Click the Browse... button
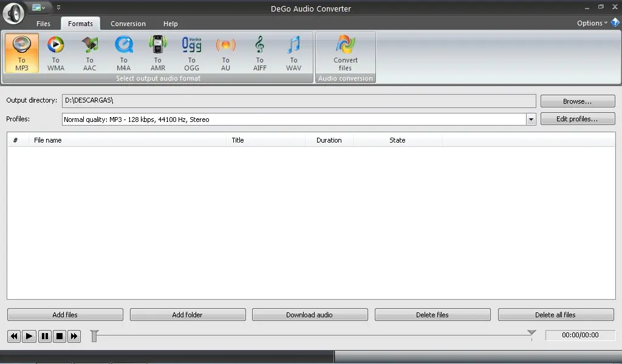 coord(578,101)
